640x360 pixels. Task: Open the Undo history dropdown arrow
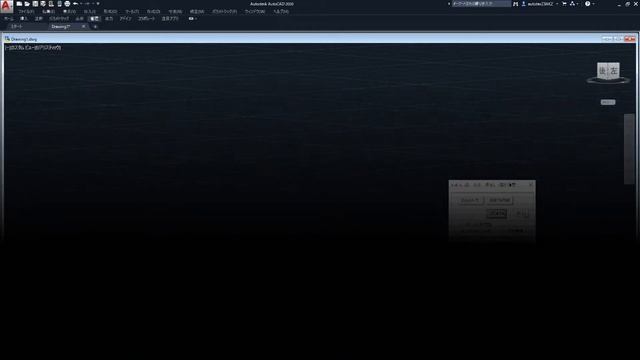pyautogui.click(x=81, y=4)
